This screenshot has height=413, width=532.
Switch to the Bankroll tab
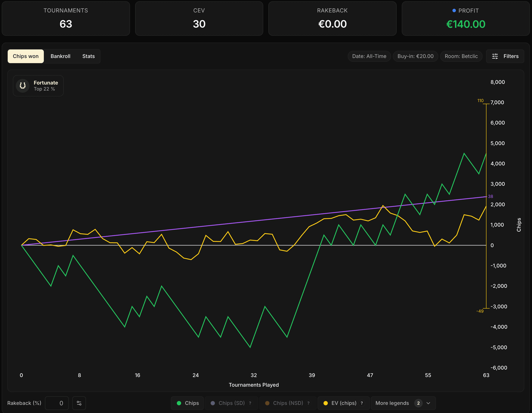point(61,56)
